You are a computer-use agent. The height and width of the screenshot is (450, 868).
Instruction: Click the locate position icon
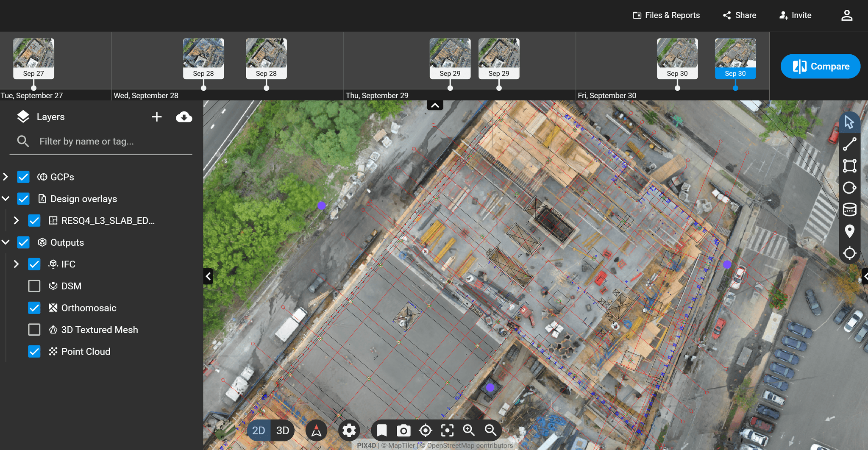pos(425,431)
